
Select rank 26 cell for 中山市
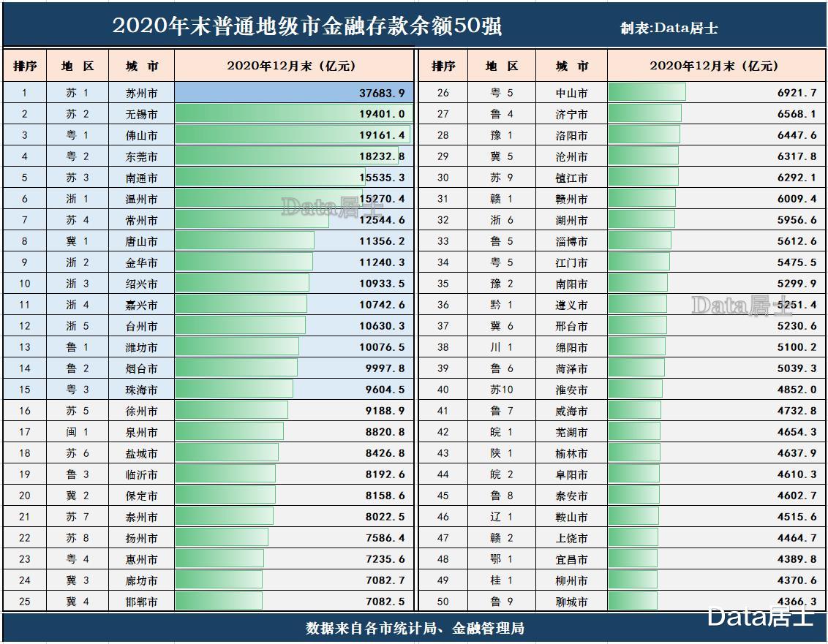pos(443,92)
